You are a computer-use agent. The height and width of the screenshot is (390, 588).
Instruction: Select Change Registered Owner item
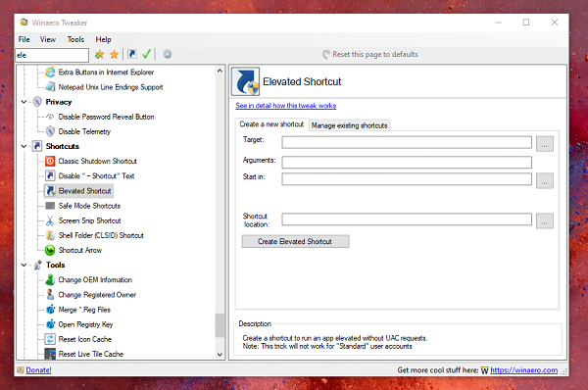[x=97, y=295]
